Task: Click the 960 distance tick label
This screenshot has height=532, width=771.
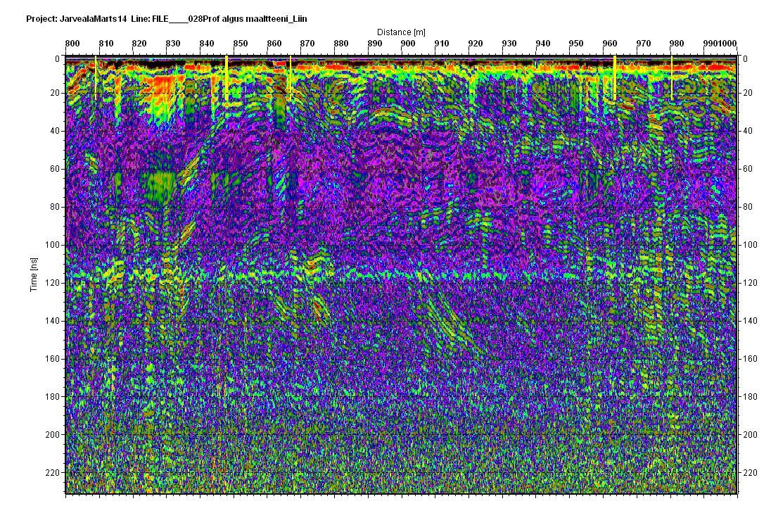Action: pos(610,43)
